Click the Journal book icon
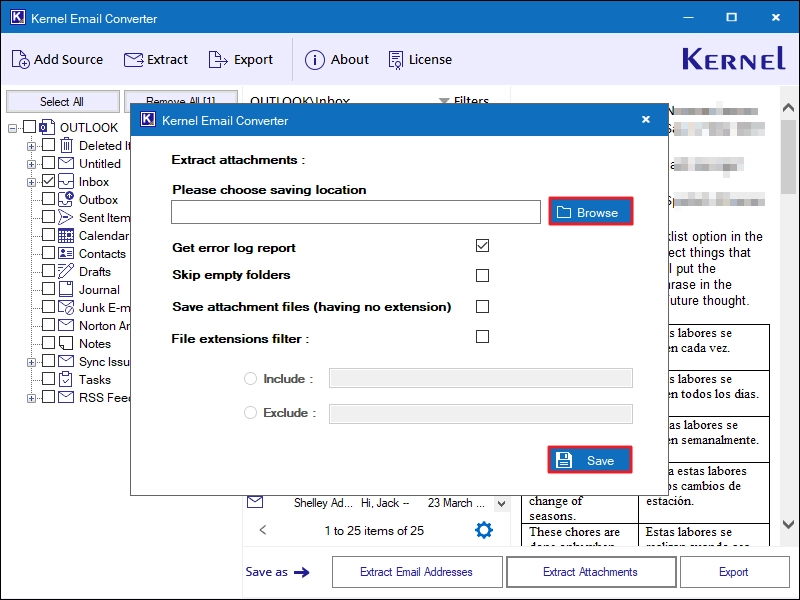Screen dimensions: 800x600 click(x=66, y=289)
